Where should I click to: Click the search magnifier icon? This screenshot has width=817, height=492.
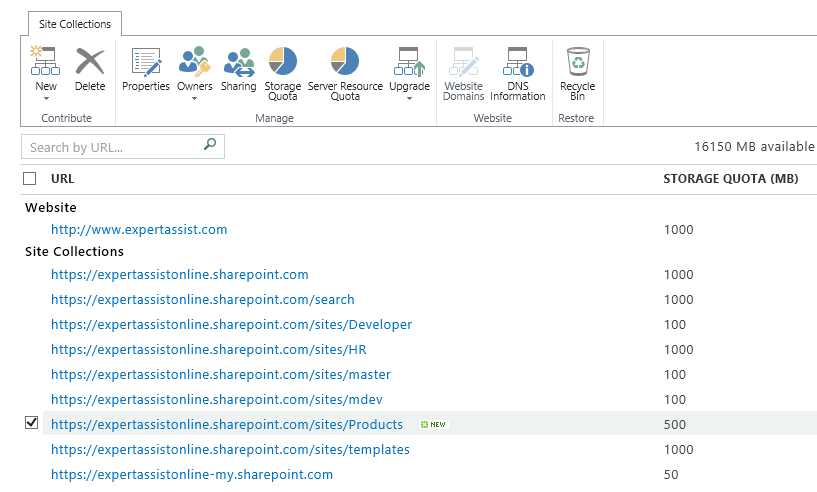point(210,146)
